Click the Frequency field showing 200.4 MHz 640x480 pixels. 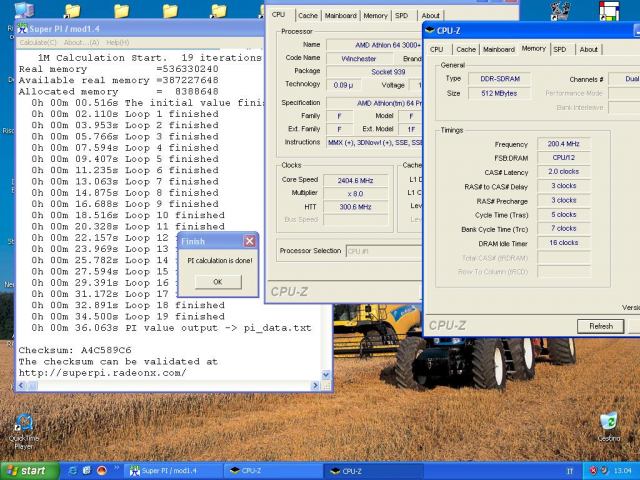pyautogui.click(x=563, y=144)
